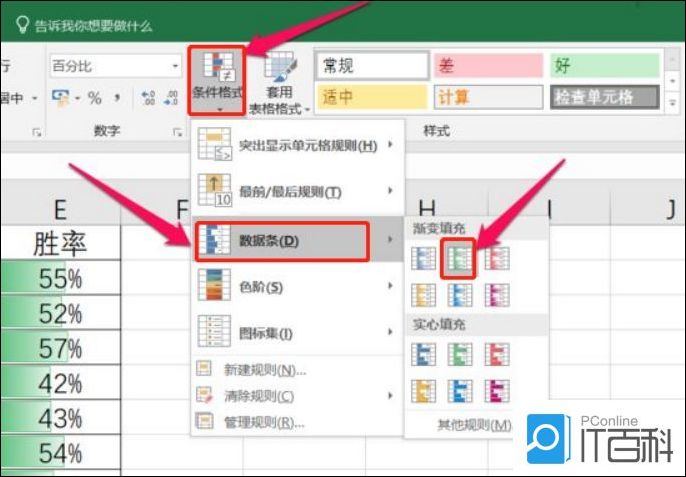The height and width of the screenshot is (477, 686).
Task: Click the 胜率 header cell
Action: (x=61, y=242)
